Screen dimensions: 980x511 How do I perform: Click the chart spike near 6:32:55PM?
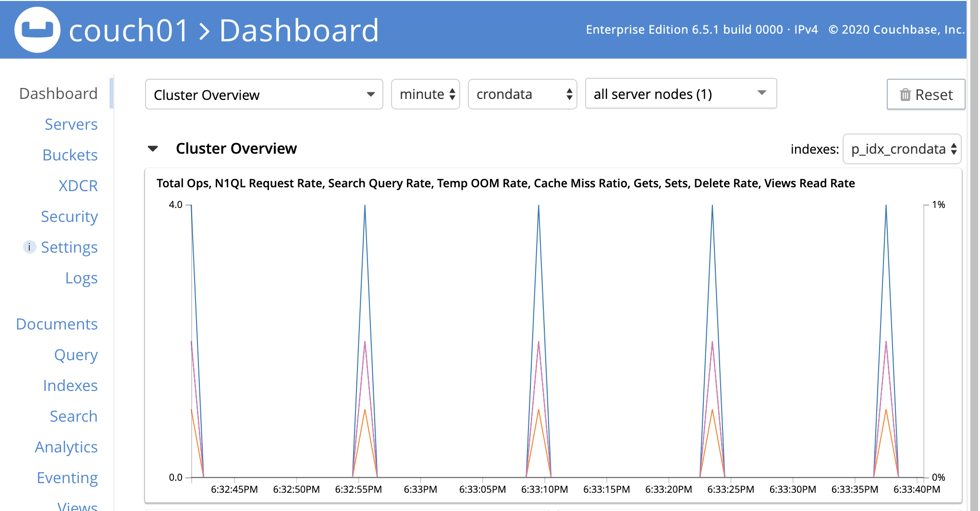pyautogui.click(x=365, y=341)
